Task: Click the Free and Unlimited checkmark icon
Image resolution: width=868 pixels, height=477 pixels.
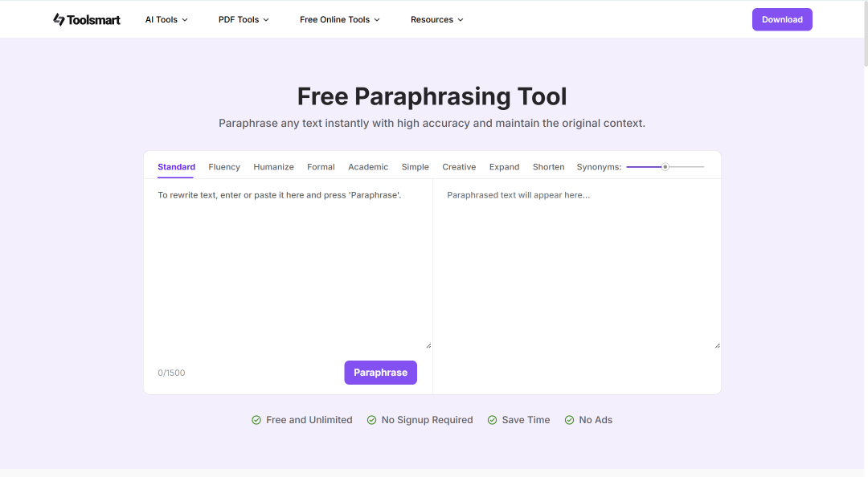Action: (x=256, y=420)
